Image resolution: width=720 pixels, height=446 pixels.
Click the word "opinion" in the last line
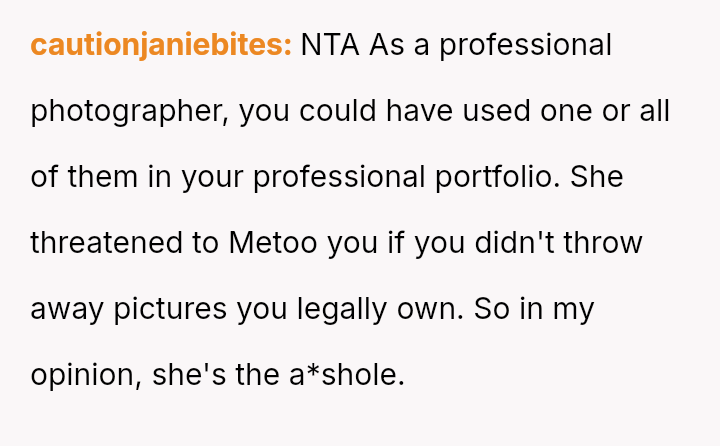(85, 375)
